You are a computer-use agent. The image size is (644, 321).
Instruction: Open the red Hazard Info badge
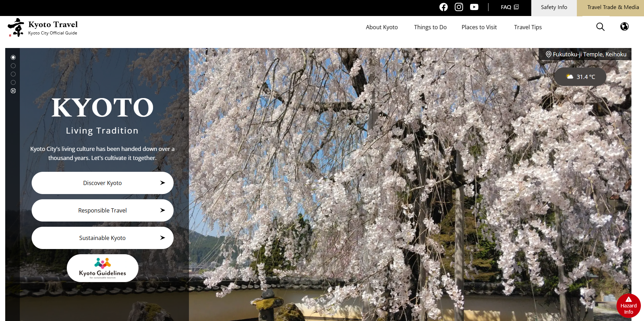click(628, 306)
